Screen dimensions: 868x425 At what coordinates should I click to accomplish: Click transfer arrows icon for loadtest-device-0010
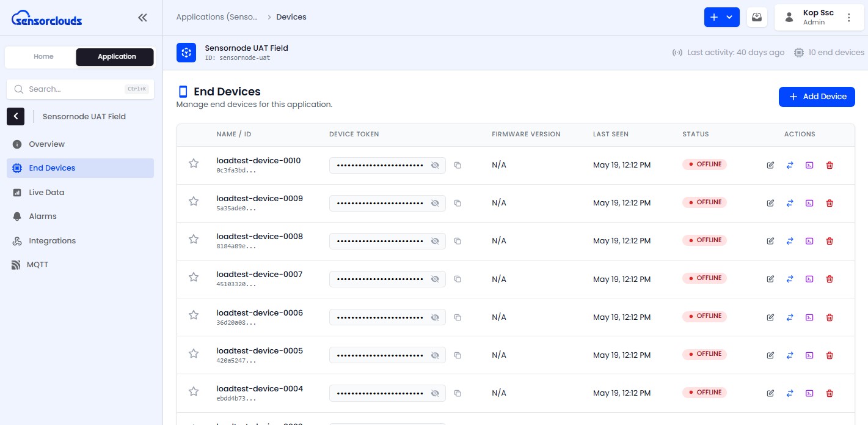pyautogui.click(x=790, y=165)
